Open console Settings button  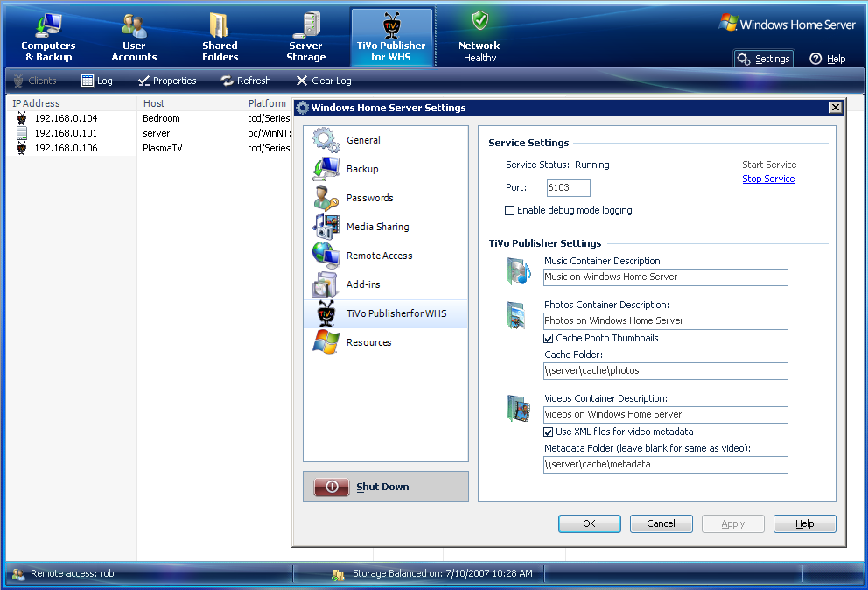click(x=764, y=59)
